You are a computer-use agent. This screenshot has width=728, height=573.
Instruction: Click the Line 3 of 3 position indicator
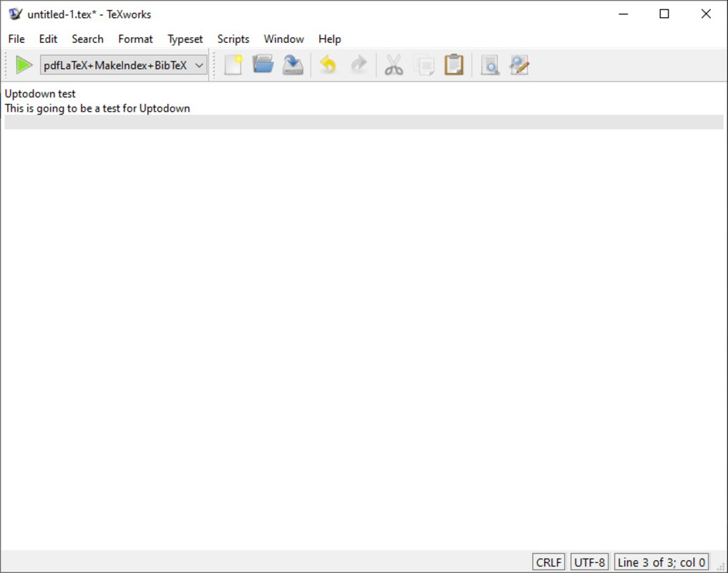pyautogui.click(x=661, y=562)
